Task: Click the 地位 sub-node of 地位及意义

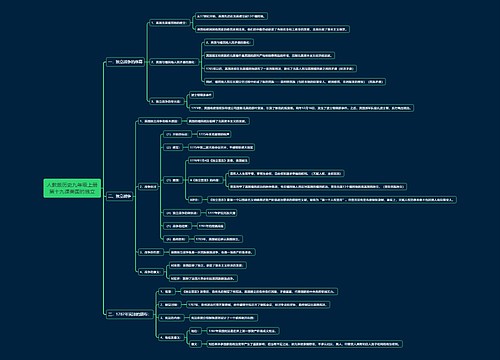Action: [195, 331]
